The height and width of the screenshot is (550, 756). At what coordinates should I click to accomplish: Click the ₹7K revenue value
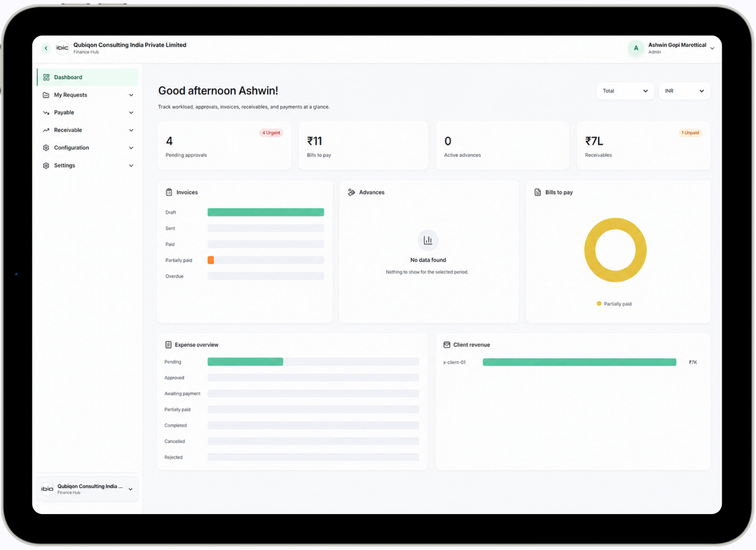coord(693,362)
